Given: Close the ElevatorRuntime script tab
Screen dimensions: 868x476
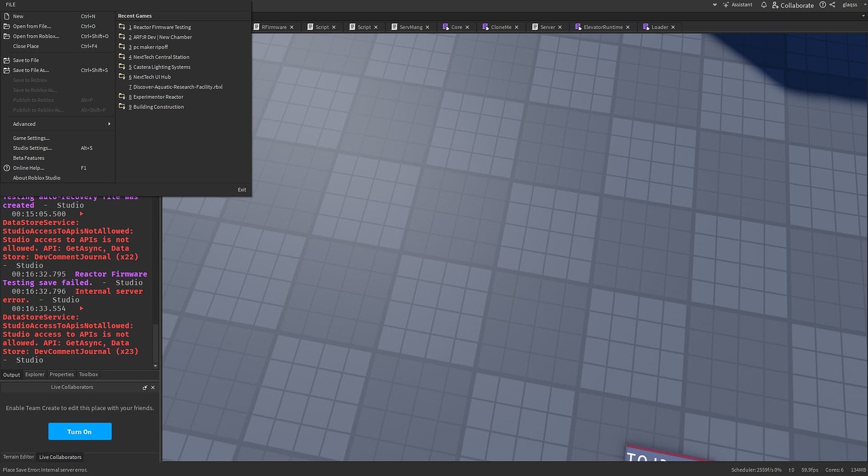Looking at the screenshot, I should [x=628, y=27].
